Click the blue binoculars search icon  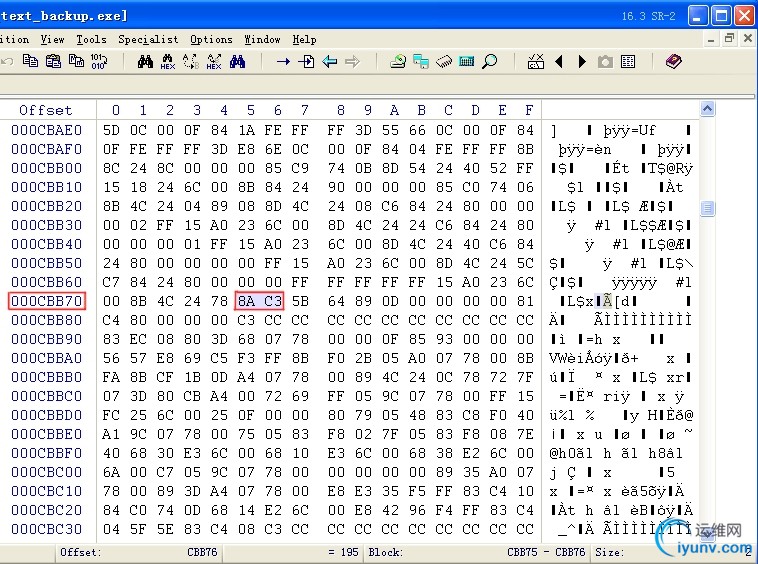coord(237,61)
